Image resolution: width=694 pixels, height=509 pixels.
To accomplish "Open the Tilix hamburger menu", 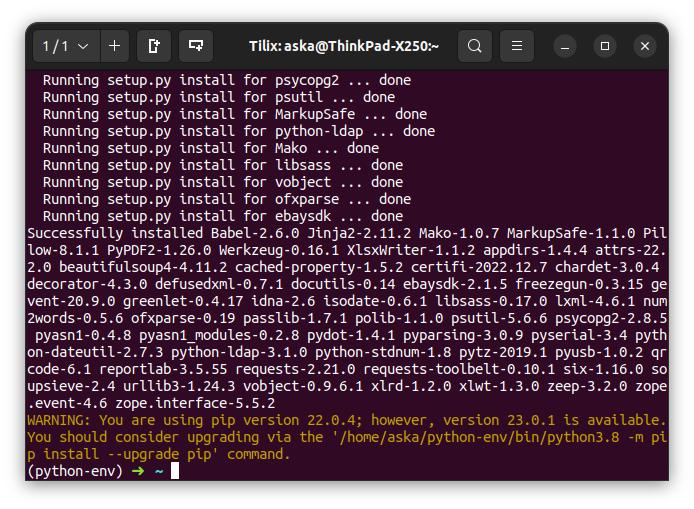I will pos(516,46).
